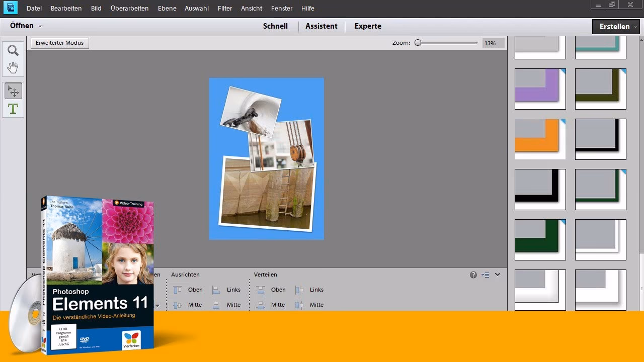The image size is (644, 362).
Task: Click the Erstellen button
Action: click(x=615, y=26)
